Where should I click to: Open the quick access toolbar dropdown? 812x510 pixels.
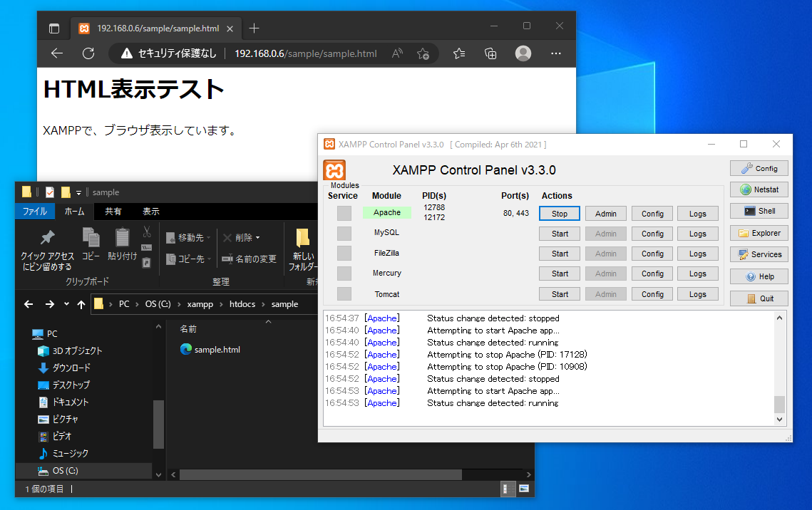point(78,192)
